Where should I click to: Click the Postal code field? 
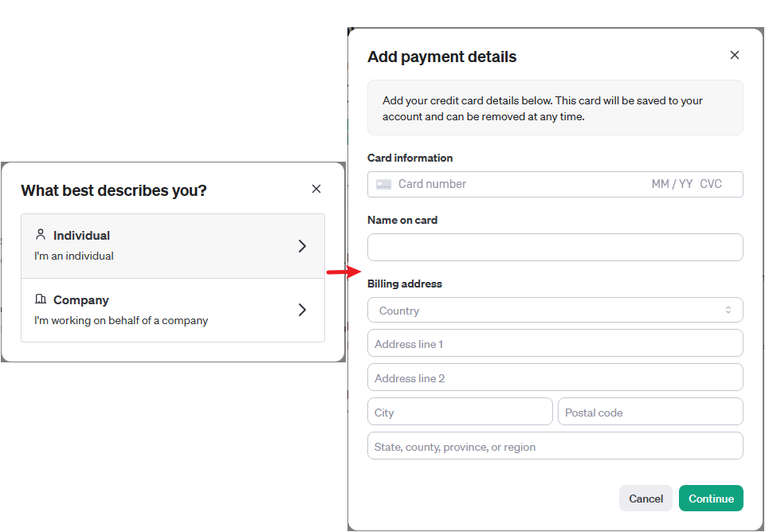click(x=650, y=411)
